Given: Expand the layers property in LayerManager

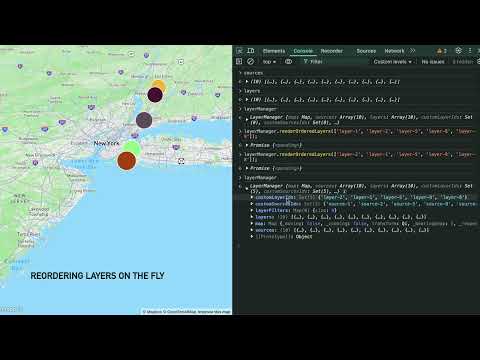Looking at the screenshot, I should pyautogui.click(x=252, y=217).
